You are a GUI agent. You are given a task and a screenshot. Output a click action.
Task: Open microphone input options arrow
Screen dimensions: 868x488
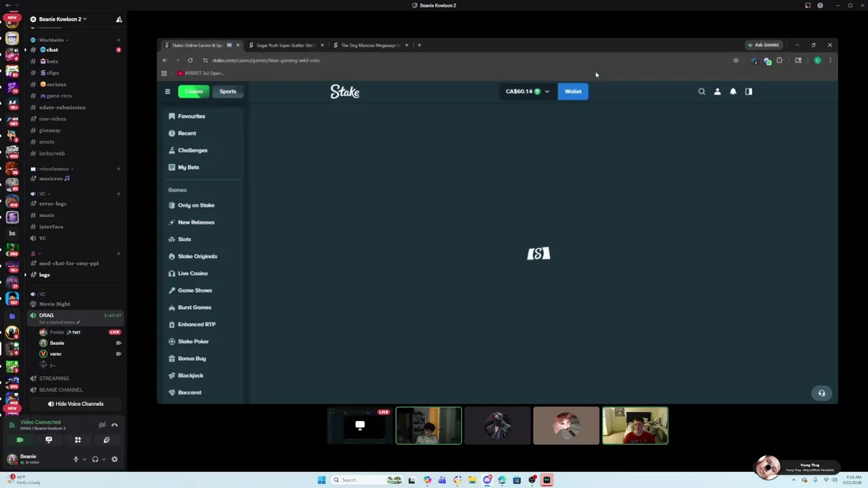click(x=84, y=460)
